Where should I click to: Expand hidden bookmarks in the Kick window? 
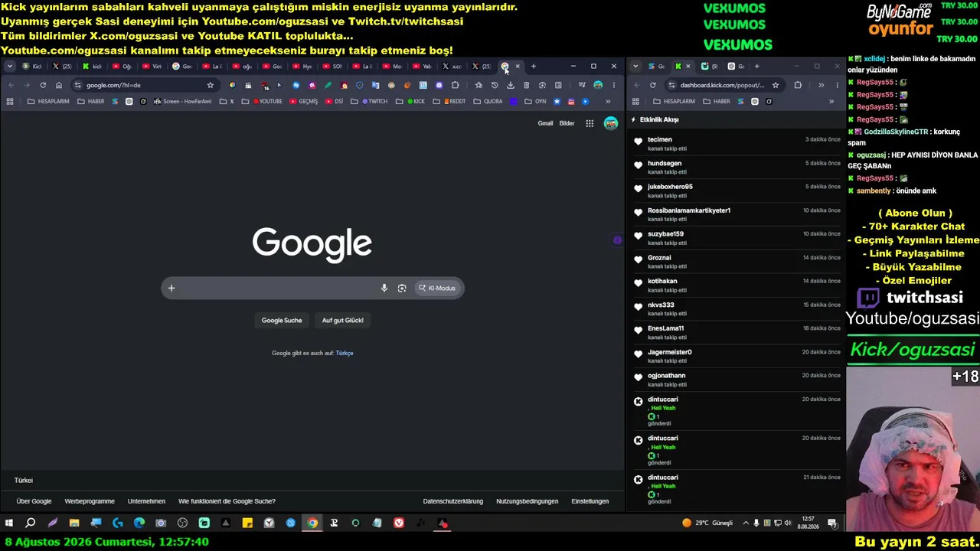[831, 101]
